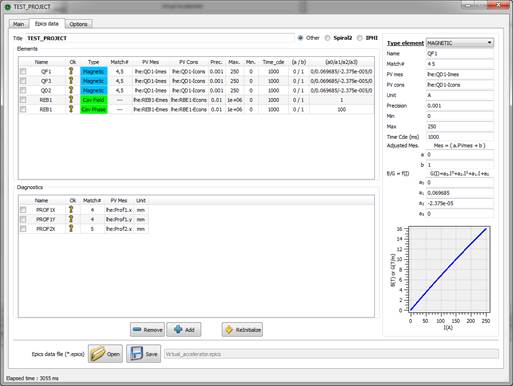Click the Time Cde (ms) field
Screen dimensions: 513x386
(x=460, y=137)
